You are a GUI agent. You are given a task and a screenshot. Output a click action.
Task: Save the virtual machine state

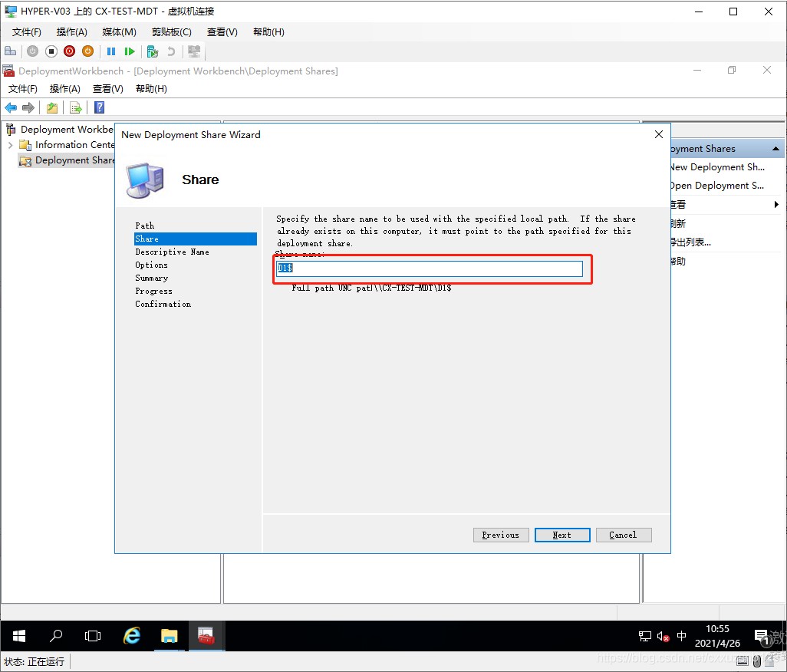[x=88, y=51]
